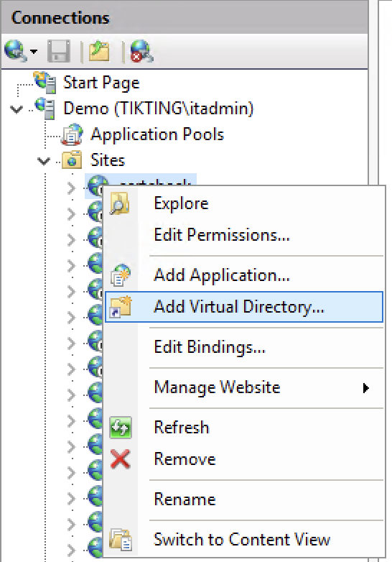Select Demo (TIKTING\itadmin) server node
This screenshot has width=392, height=562.
click(158, 109)
